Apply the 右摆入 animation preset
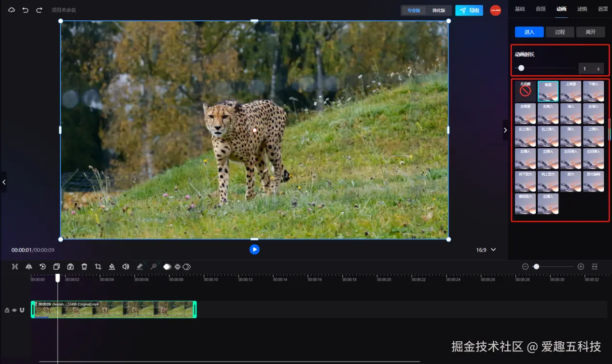The height and width of the screenshot is (364, 612). click(x=548, y=204)
